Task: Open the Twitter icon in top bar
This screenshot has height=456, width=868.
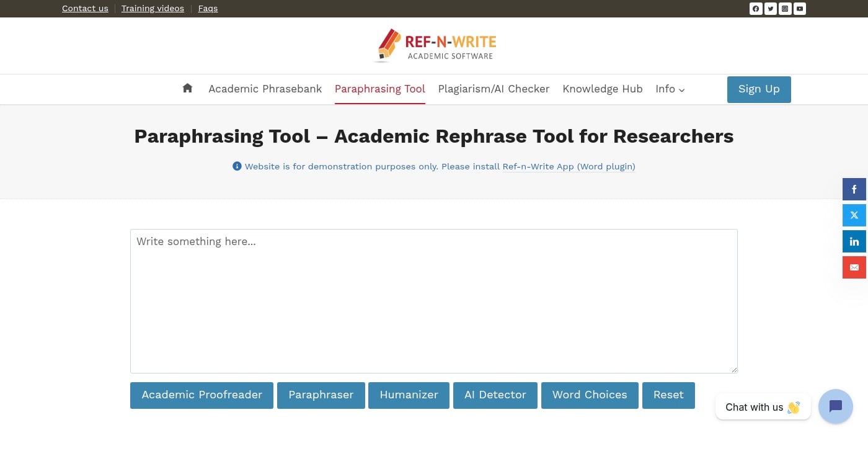Action: pyautogui.click(x=771, y=9)
